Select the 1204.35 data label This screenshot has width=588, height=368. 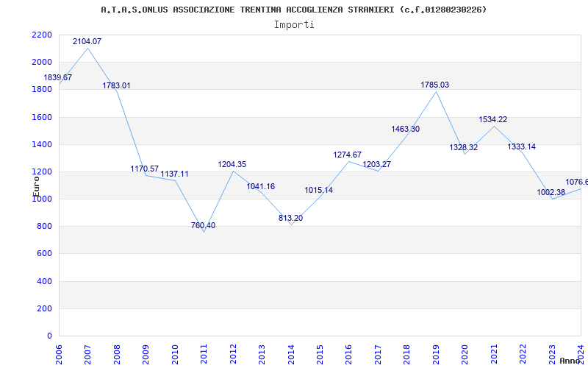click(232, 164)
